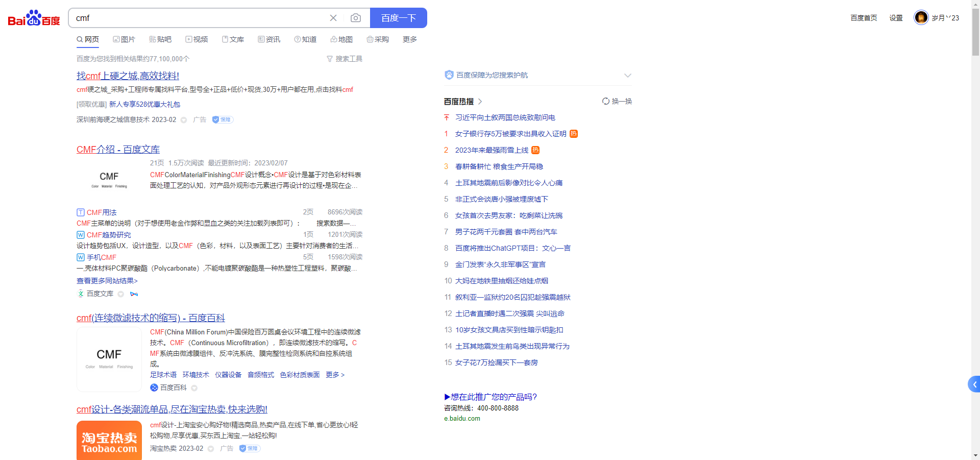Open the 更多 dropdown in the tab bar
Image resolution: width=980 pixels, height=460 pixels.
coord(409,39)
